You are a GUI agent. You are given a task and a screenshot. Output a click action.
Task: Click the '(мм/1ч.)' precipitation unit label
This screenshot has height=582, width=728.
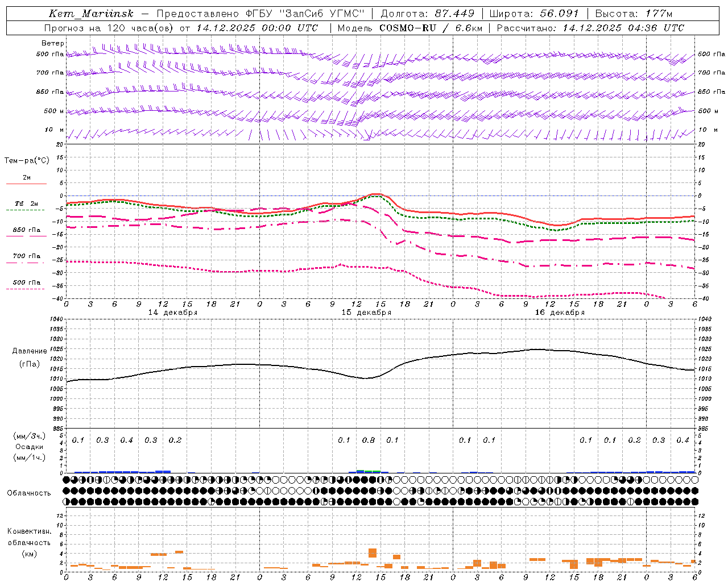click(29, 458)
